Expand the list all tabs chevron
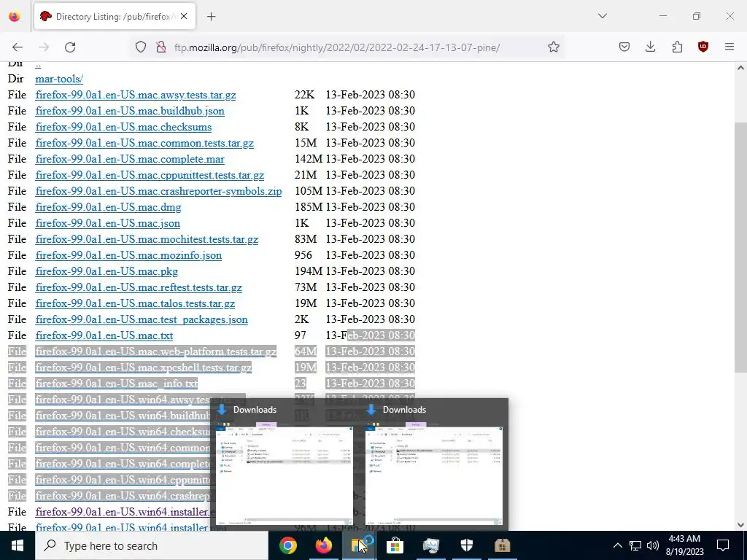747x560 pixels. 602,16
